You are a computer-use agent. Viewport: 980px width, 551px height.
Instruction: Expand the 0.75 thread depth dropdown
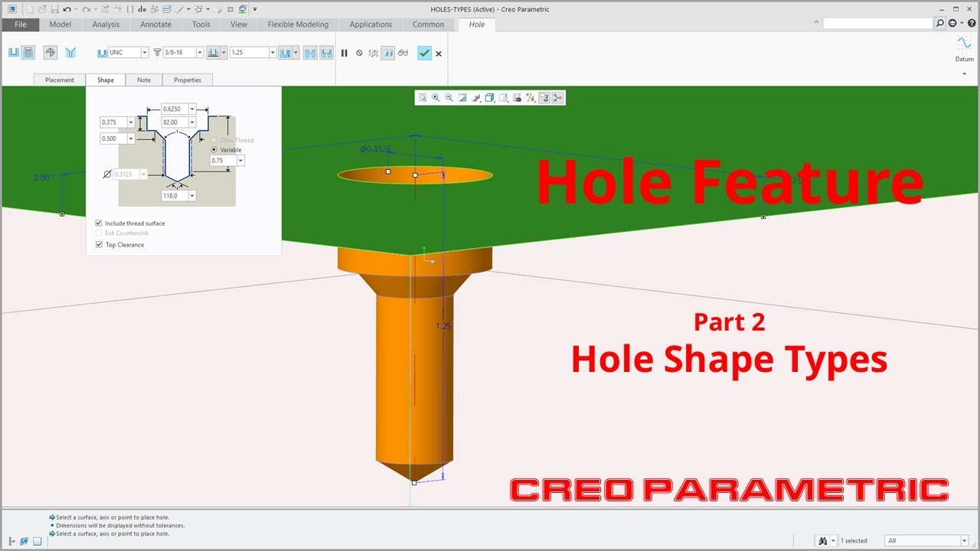(x=240, y=161)
